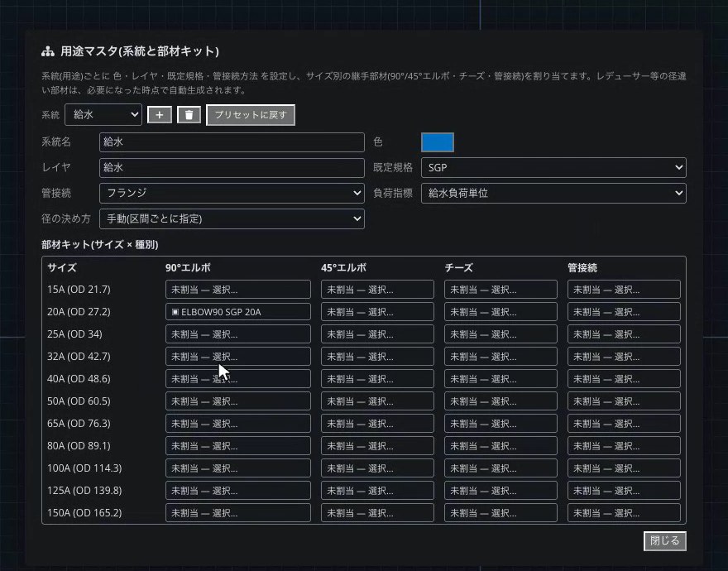Click the 150A (OD 165.2) size label
728x571 pixels.
click(x=84, y=512)
